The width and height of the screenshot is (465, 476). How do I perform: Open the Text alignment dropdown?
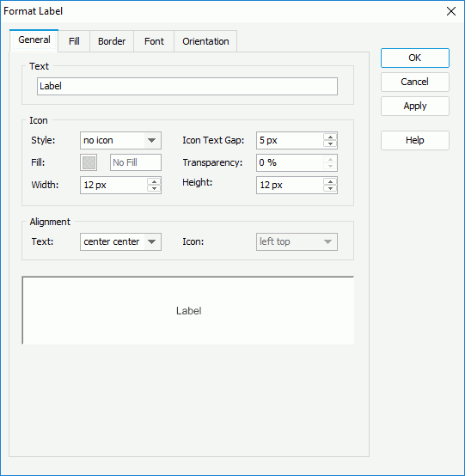120,241
